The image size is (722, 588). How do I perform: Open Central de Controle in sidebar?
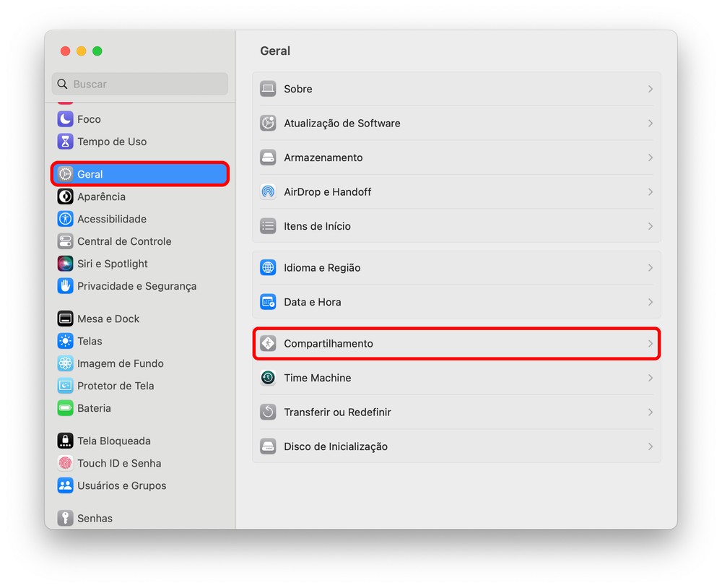(124, 241)
